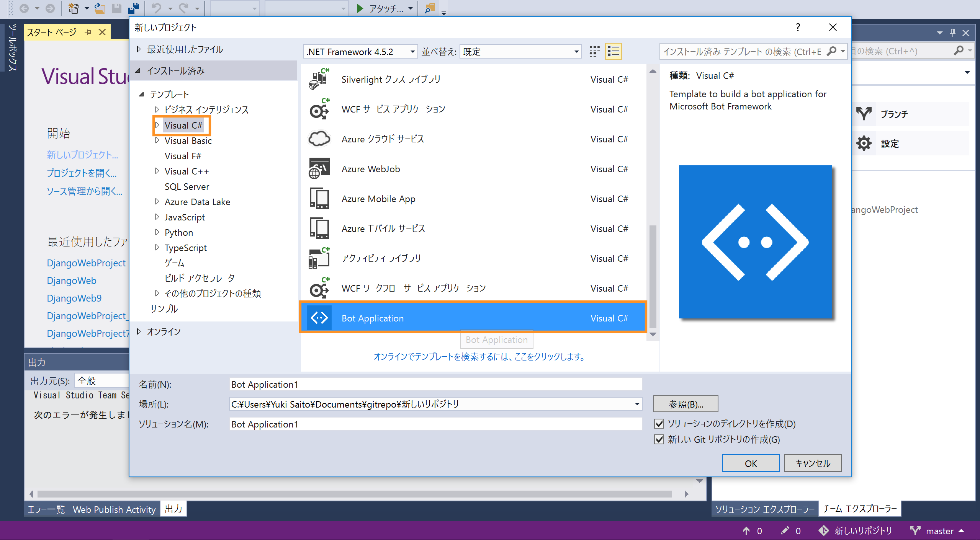Select SQL Server in template tree
Screen dimensions: 980x540
(187, 186)
